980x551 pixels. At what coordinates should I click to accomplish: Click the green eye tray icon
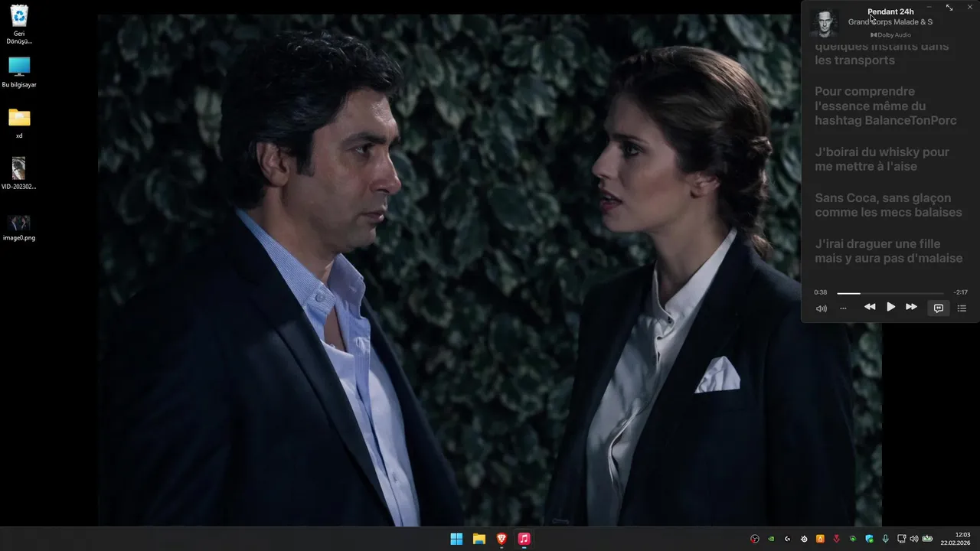tap(853, 539)
